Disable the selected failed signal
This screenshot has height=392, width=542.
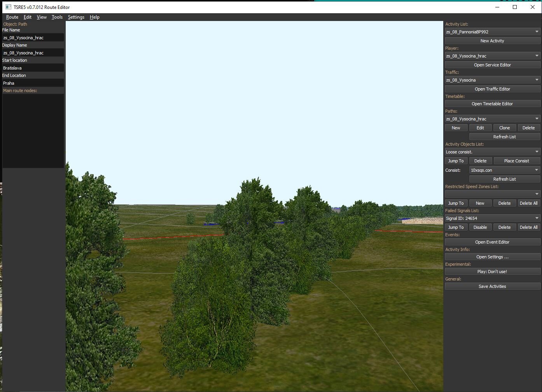[x=480, y=227]
